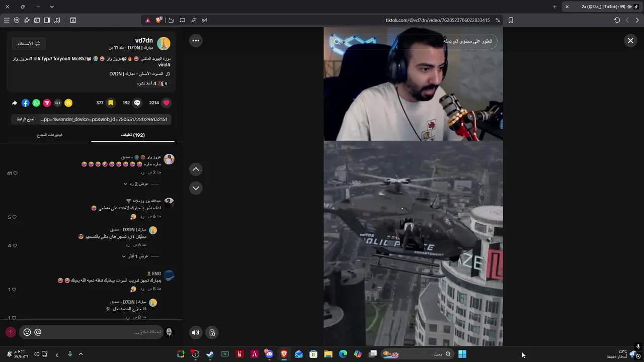Send to friends via the red paper-plane icon
Image resolution: width=644 pixels, height=362 pixels.
pos(47,103)
